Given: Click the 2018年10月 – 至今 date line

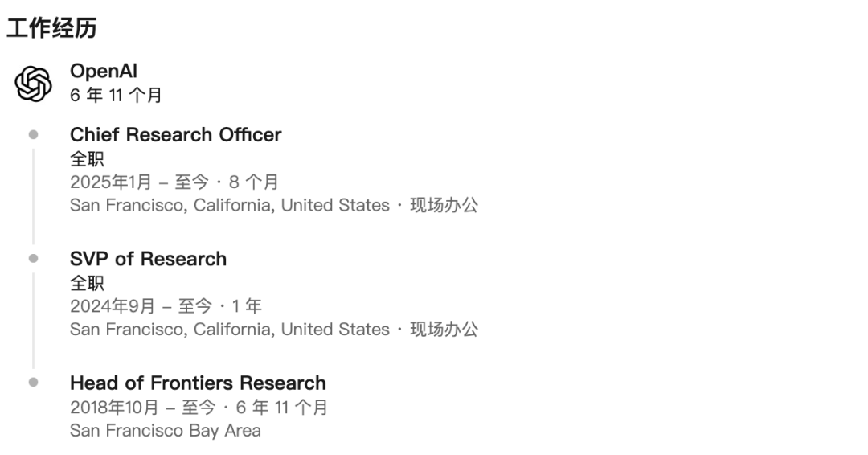Looking at the screenshot, I should pos(199,408).
